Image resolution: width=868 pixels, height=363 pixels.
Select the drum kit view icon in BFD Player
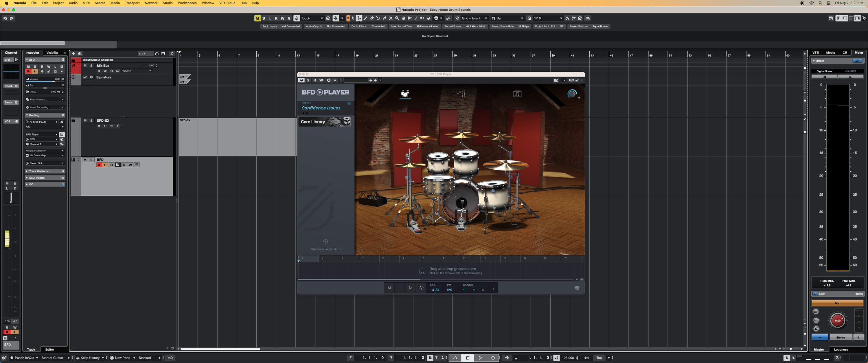click(405, 94)
